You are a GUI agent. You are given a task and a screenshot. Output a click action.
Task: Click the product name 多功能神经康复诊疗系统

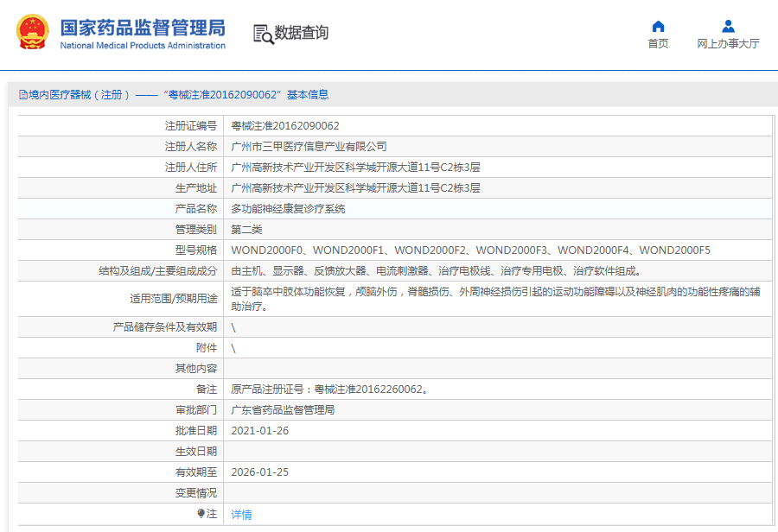pos(288,209)
